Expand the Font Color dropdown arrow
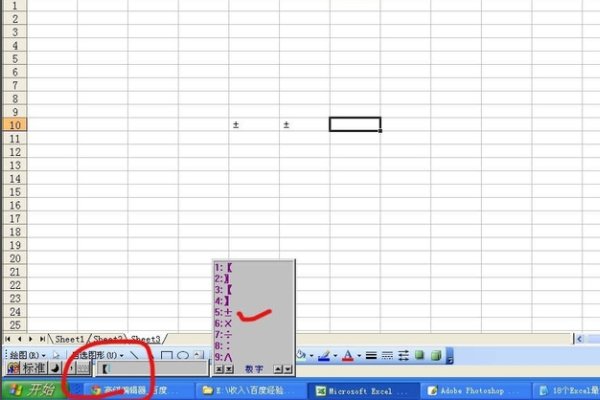Image resolution: width=600 pixels, height=400 pixels. 358,355
